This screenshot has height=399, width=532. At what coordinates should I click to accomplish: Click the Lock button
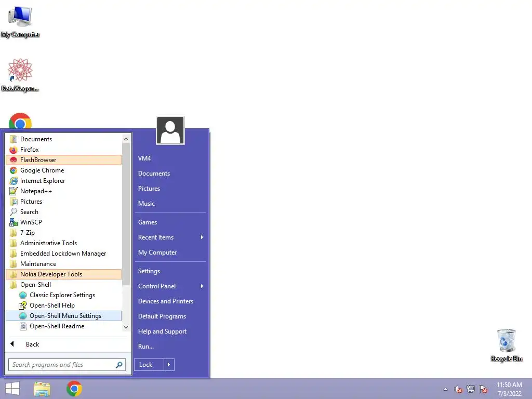[x=149, y=365]
